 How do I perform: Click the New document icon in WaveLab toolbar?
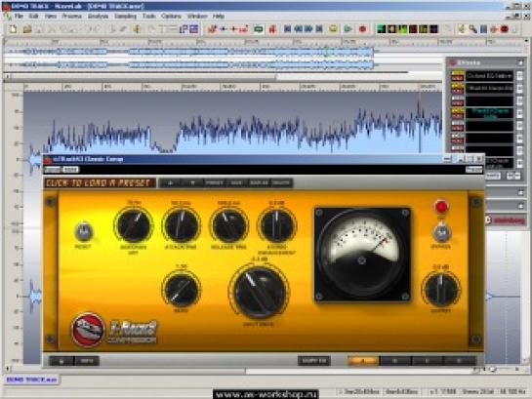14,29
